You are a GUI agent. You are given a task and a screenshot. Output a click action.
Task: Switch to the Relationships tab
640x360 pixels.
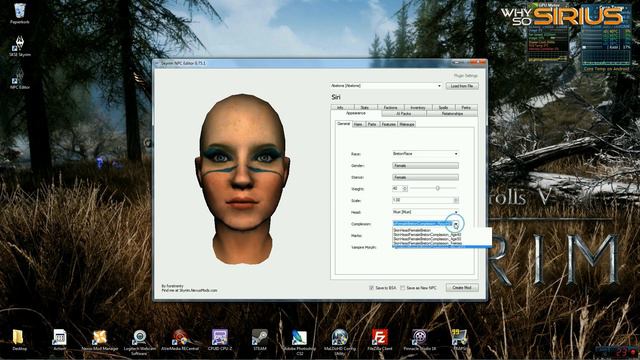tap(452, 114)
